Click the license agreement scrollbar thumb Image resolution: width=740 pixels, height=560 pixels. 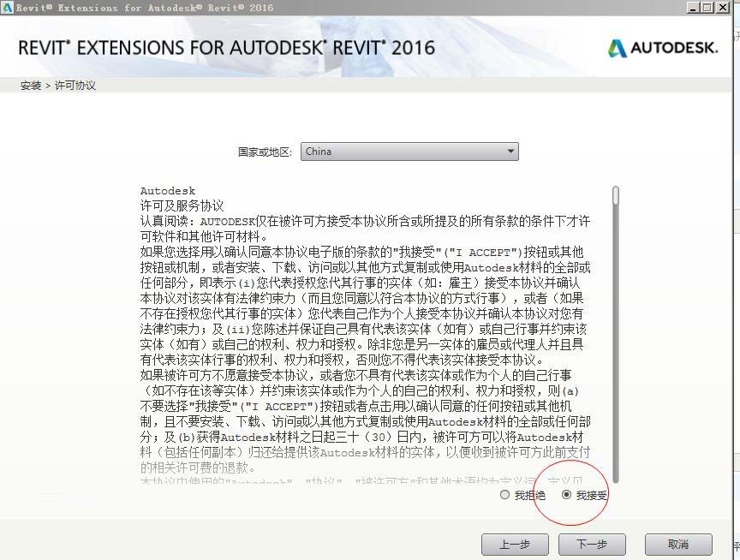(x=616, y=196)
